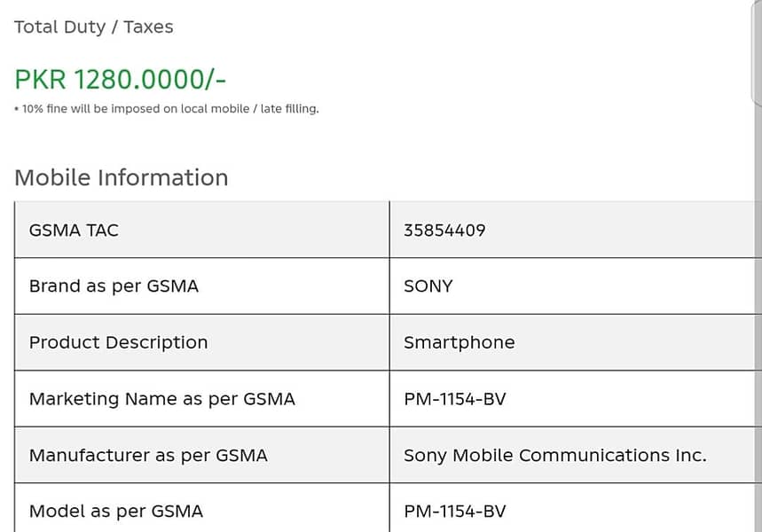Click the Product Description label cell
Viewport: 762px width, 532px height.
point(201,342)
